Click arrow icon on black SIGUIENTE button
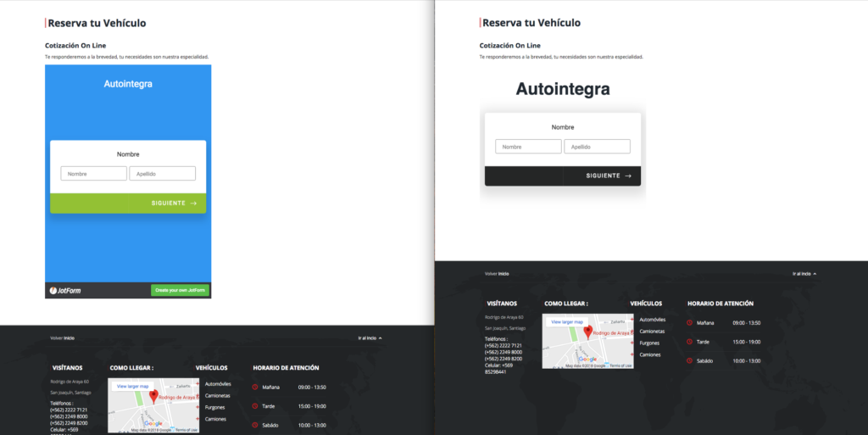This screenshot has width=868, height=435. [628, 176]
